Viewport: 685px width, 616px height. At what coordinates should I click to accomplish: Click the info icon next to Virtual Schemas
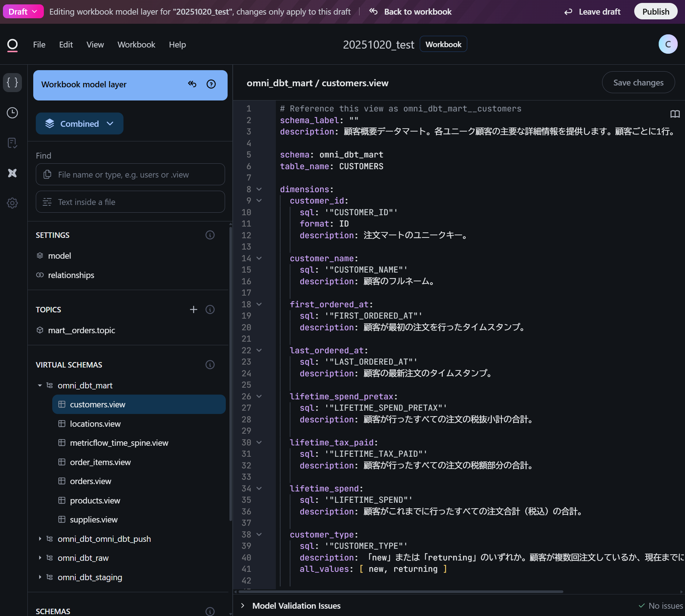210,365
